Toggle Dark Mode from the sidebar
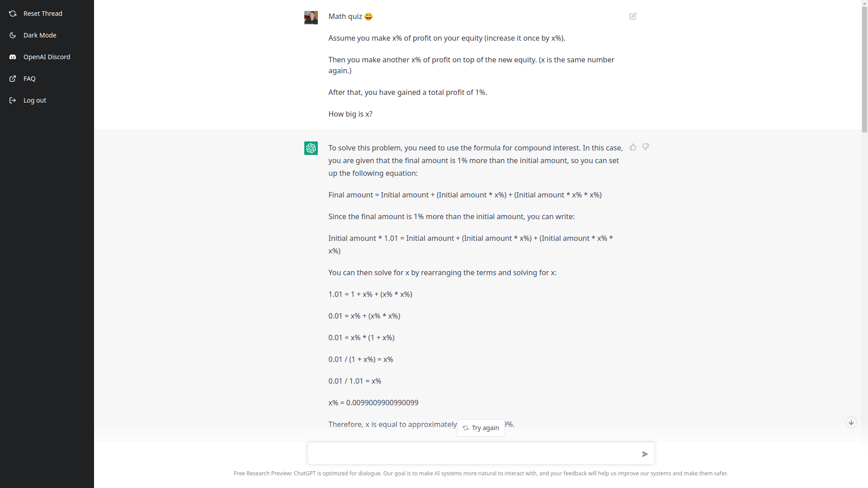The width and height of the screenshot is (868, 488). (40, 35)
